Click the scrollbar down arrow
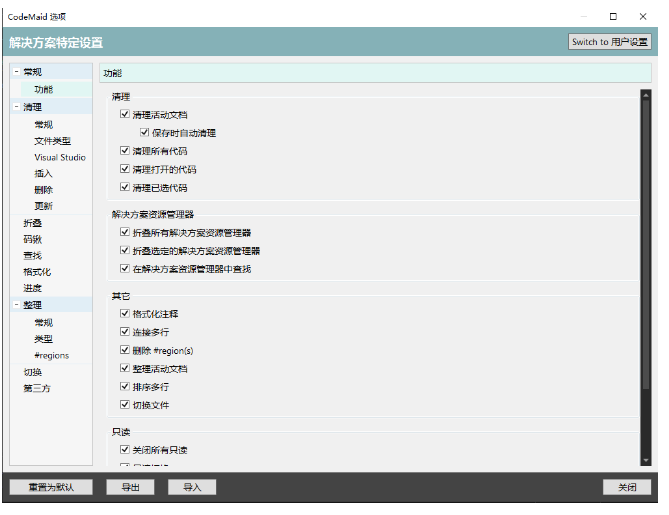The width and height of the screenshot is (669, 515). [x=646, y=460]
